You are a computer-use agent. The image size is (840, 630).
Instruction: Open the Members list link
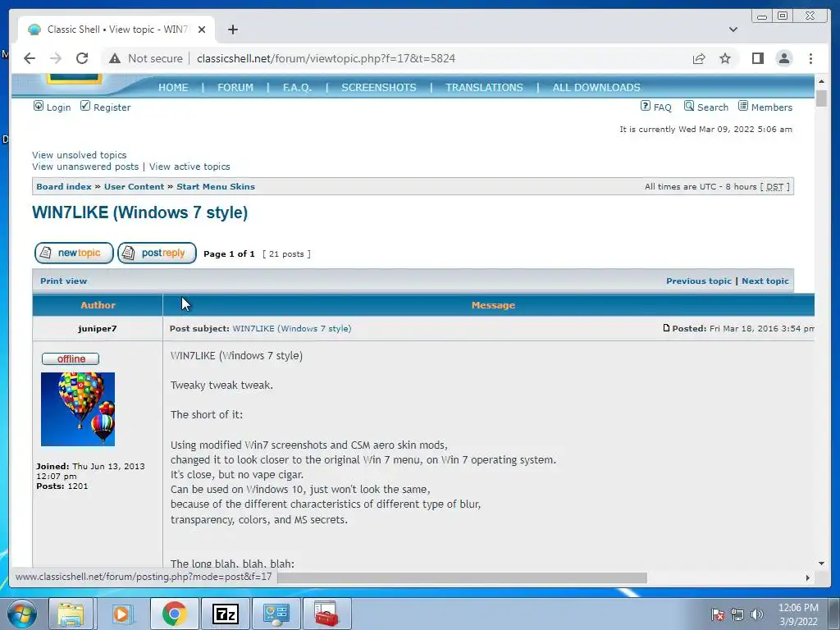click(x=771, y=107)
